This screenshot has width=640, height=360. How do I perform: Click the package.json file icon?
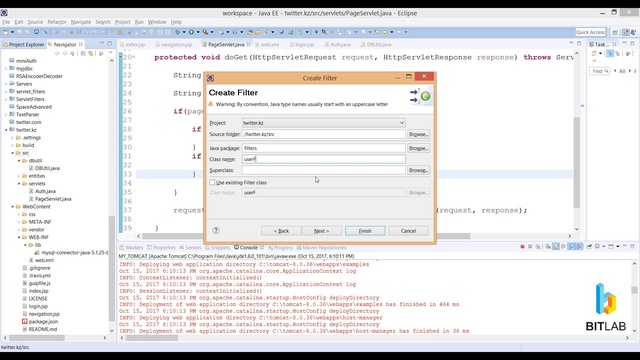[25, 322]
